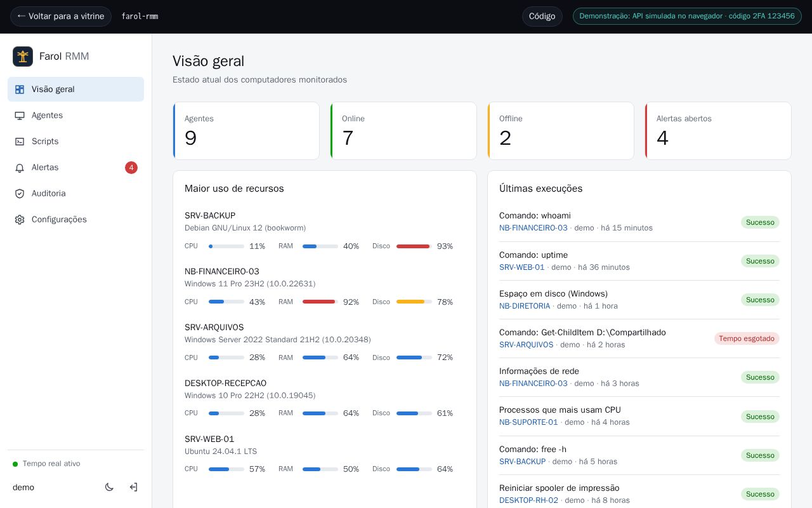Toggle dark mode with the moon icon
Image resolution: width=812 pixels, height=508 pixels.
(109, 487)
